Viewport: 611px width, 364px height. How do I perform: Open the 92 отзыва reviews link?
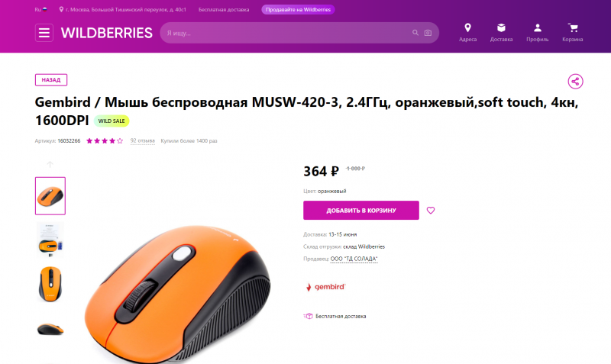(142, 140)
